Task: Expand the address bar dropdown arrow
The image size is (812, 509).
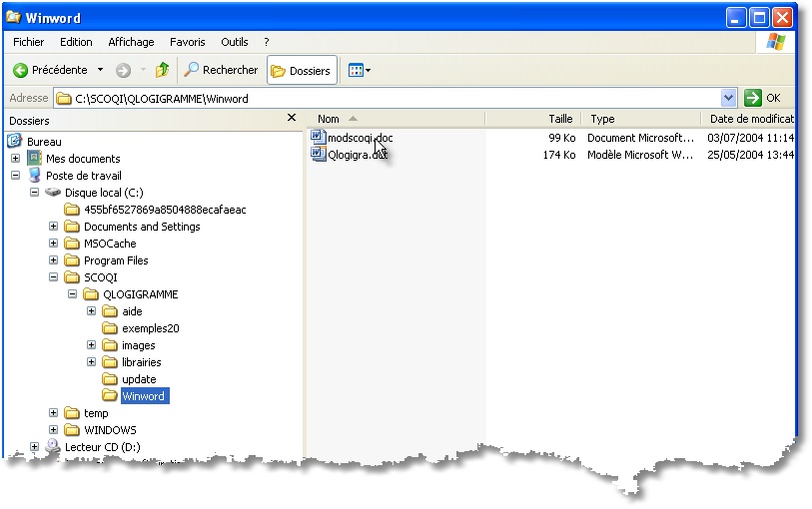Action: pos(728,98)
